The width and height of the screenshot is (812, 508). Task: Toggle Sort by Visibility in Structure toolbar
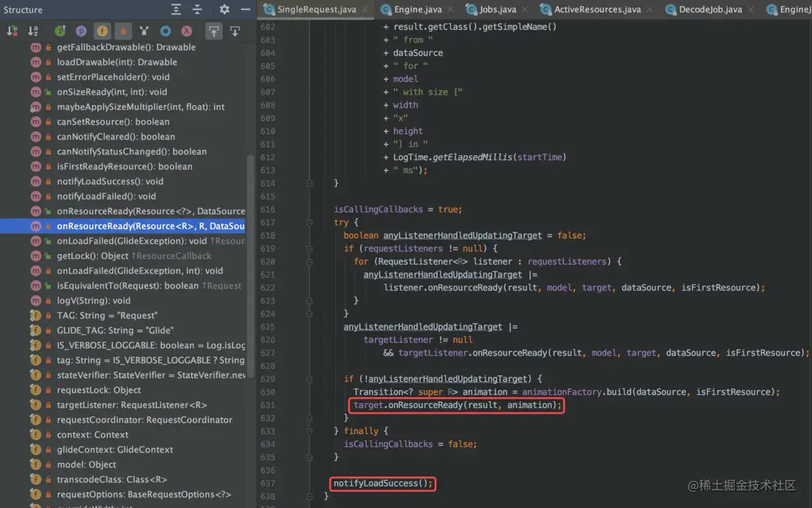[x=12, y=31]
